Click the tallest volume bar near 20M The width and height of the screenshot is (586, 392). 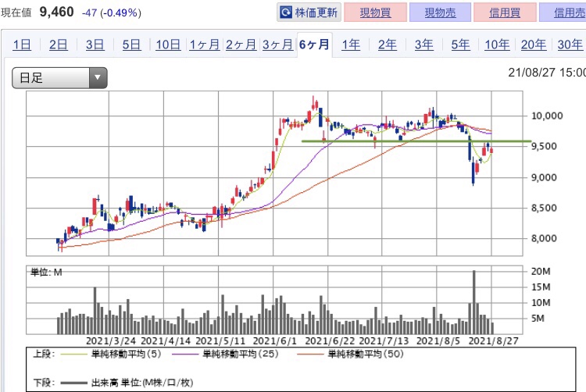point(474,302)
